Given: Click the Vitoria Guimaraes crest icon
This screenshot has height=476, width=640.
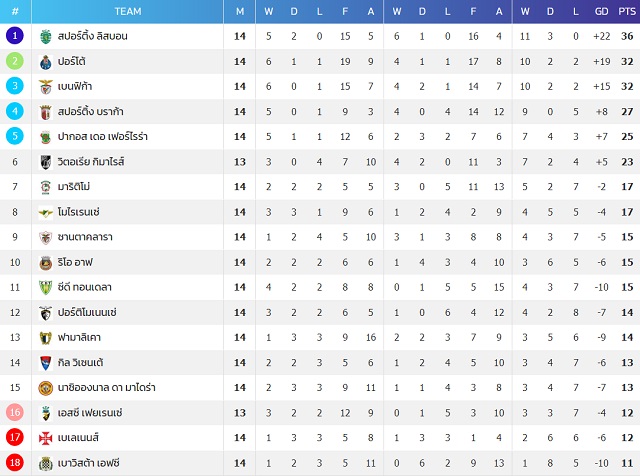Looking at the screenshot, I should coord(46,162).
